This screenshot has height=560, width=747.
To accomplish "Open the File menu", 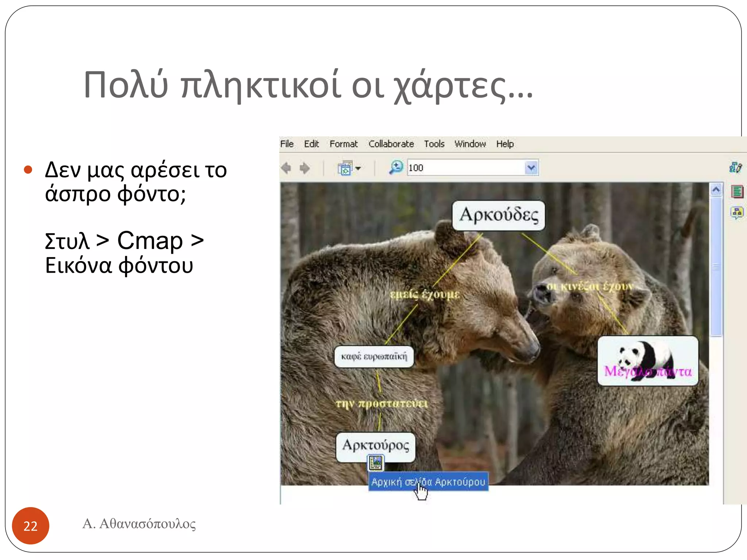I will tap(287, 144).
